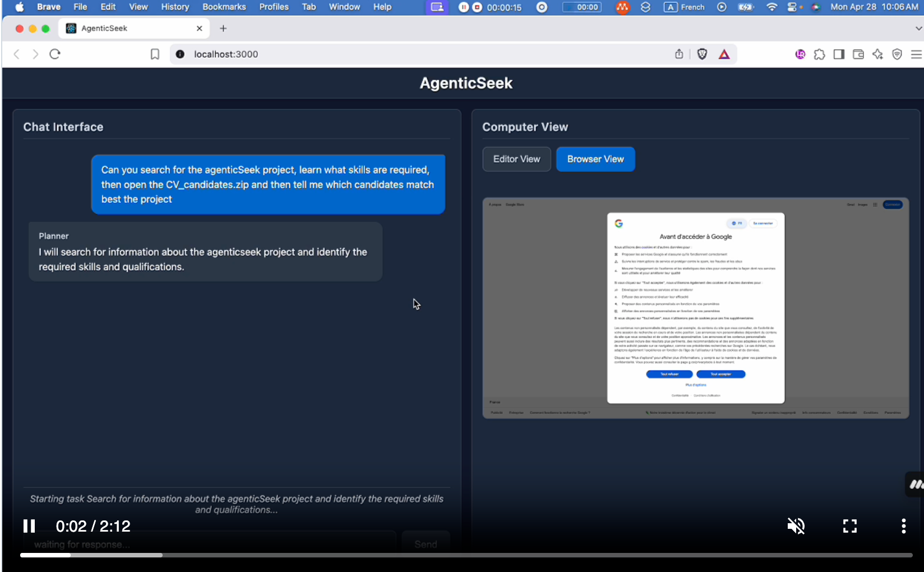
Task: Switch to Browser View
Action: point(595,159)
